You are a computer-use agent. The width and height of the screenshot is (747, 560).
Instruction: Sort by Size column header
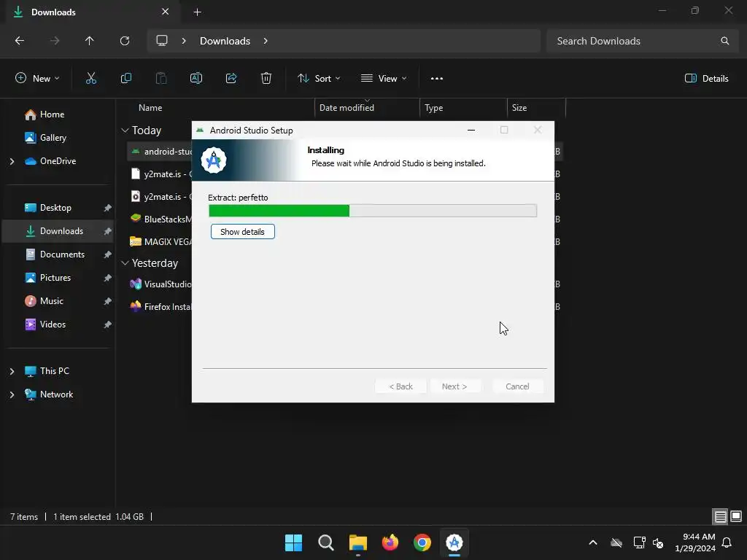coord(519,108)
